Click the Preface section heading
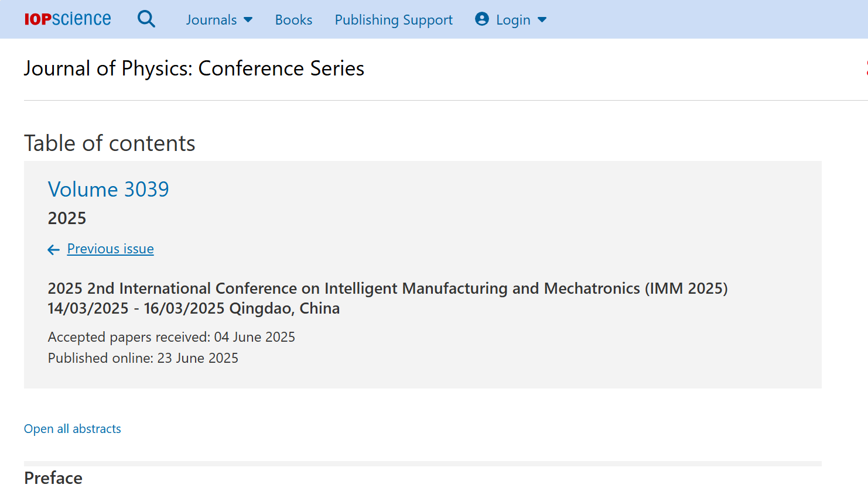Viewport: 868px width, 488px height. coord(53,477)
